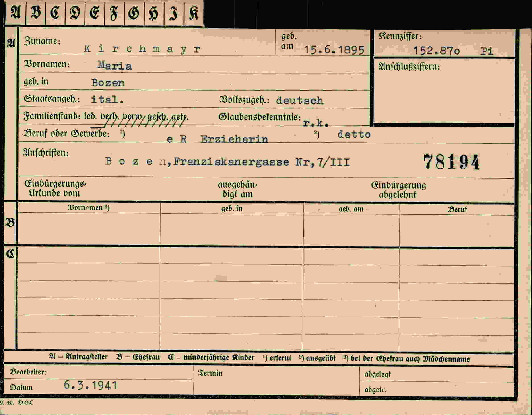Click the 'Vornamen:' label in section A
Screen dimensions: 532x415
47,64
